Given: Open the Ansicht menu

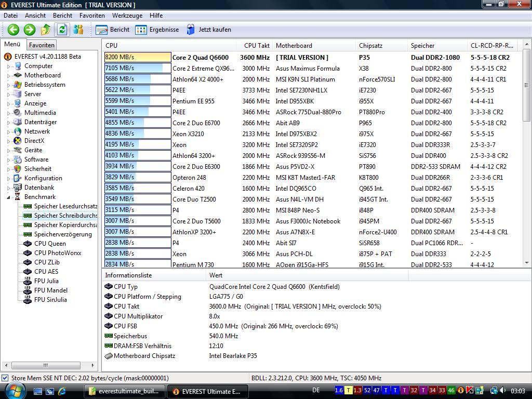Looking at the screenshot, I should 35,16.
